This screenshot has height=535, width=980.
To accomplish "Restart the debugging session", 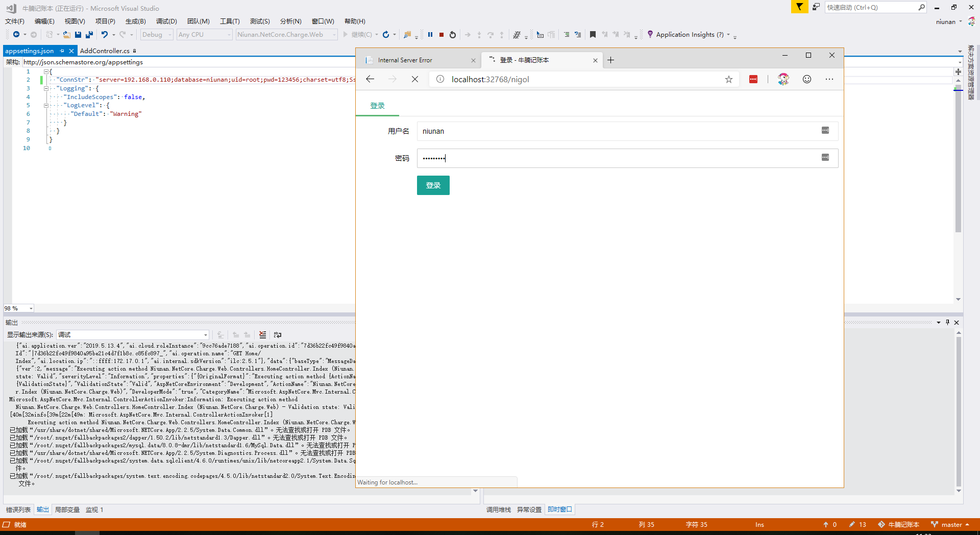I will [453, 35].
